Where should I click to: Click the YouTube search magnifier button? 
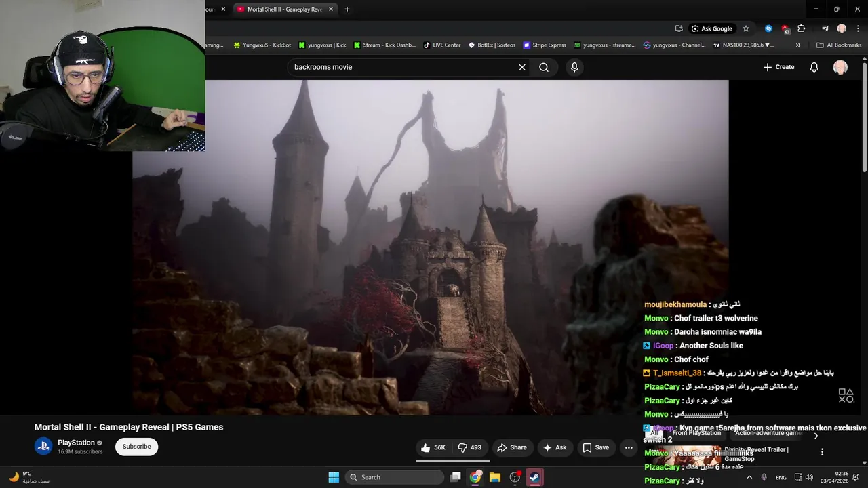tap(544, 67)
